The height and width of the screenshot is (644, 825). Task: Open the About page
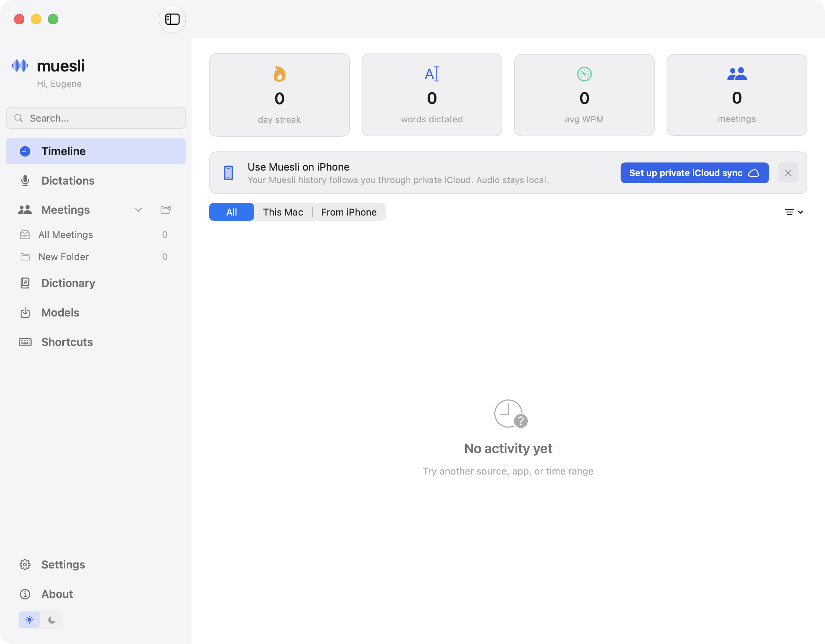tap(95, 594)
